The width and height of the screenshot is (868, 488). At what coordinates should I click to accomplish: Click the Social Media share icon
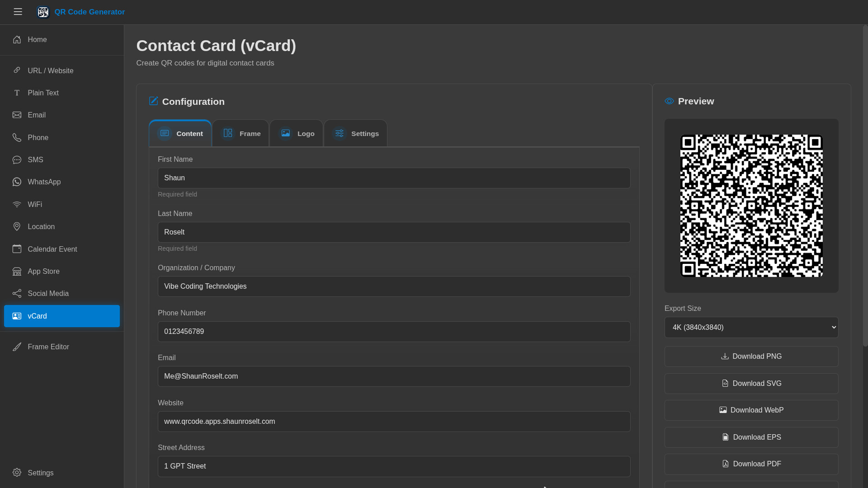pos(17,293)
